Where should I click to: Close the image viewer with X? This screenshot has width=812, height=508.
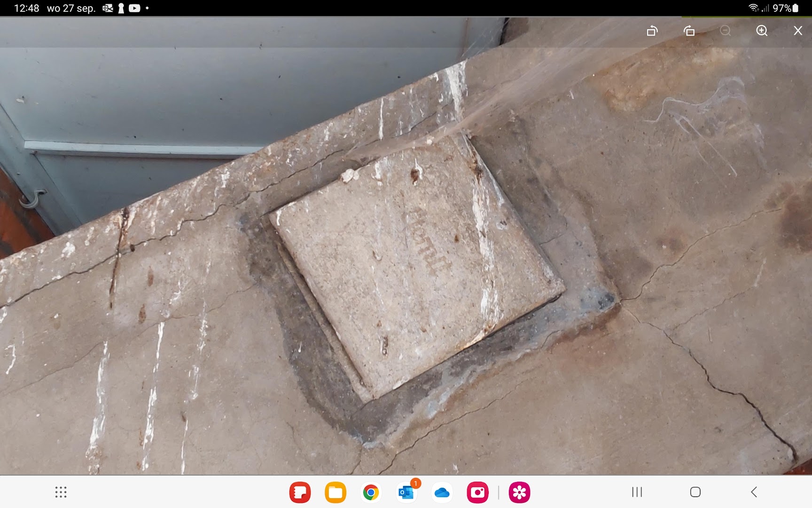(x=798, y=31)
